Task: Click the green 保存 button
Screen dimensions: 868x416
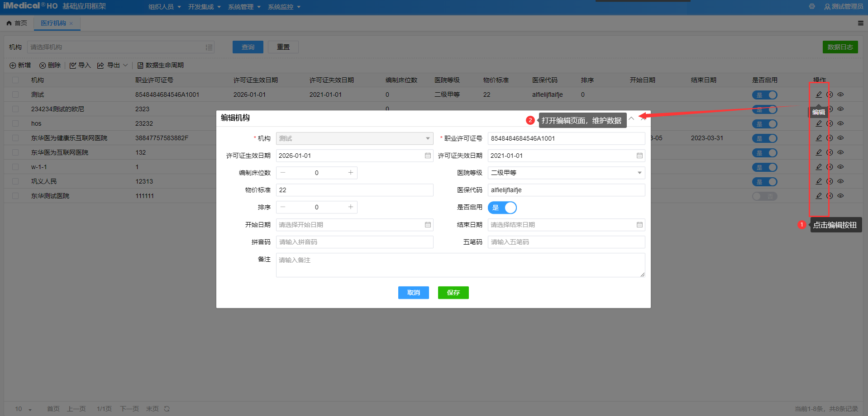Action: point(453,293)
